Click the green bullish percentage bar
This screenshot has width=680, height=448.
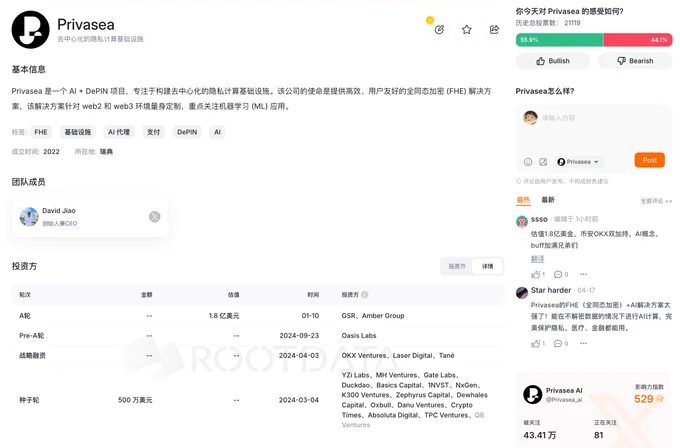[x=559, y=40]
